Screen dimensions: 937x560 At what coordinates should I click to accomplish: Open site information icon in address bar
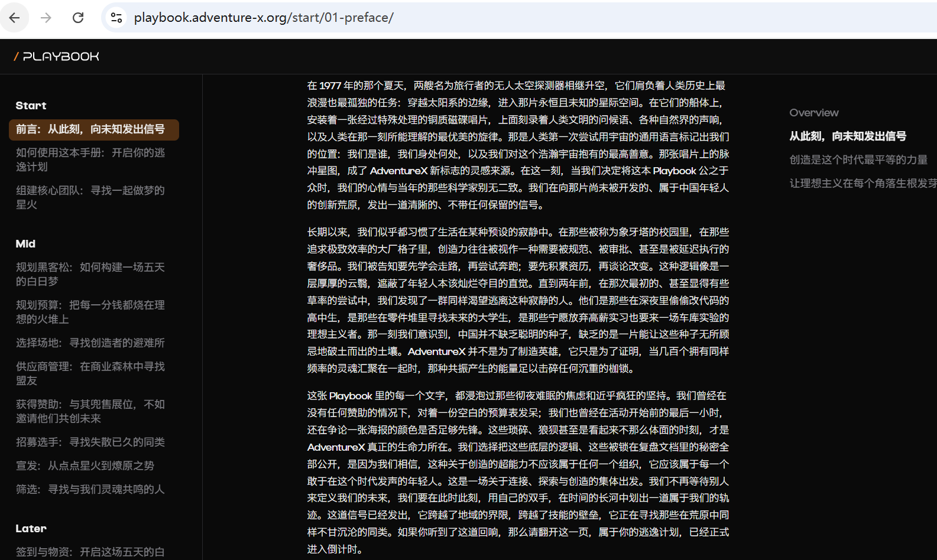pos(116,18)
